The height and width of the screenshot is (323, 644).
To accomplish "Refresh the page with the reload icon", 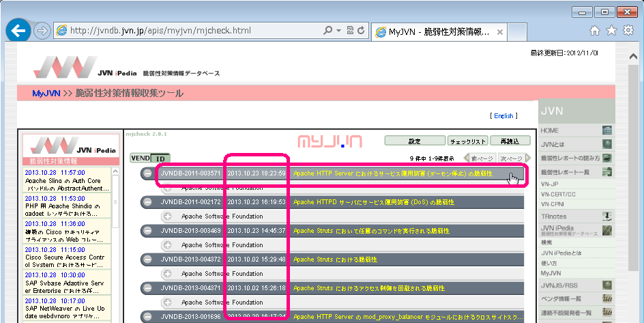I will pos(361,31).
